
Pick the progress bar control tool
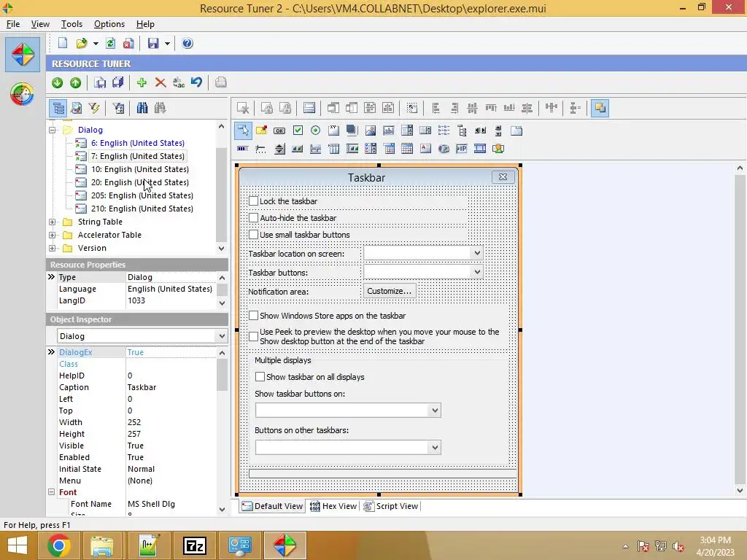point(242,149)
